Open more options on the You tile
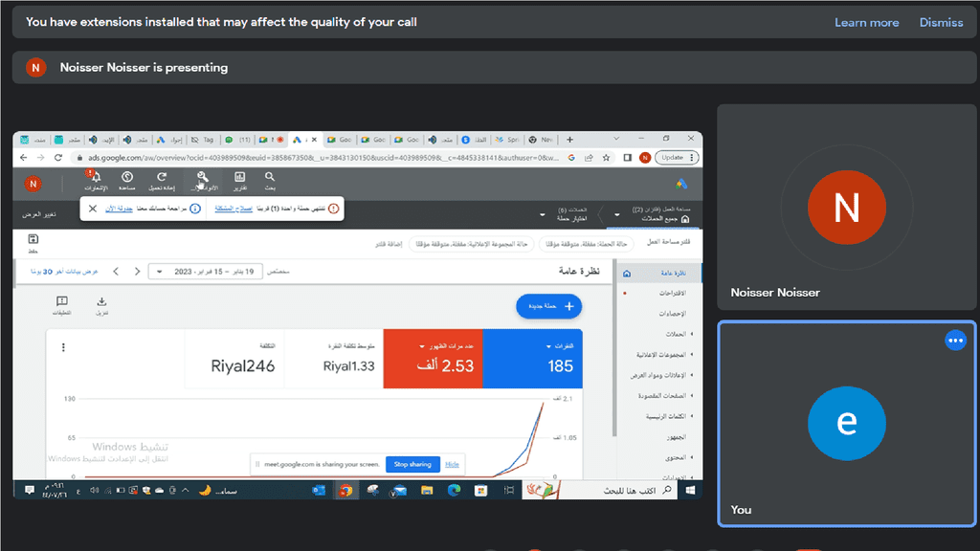This screenshot has height=551, width=980. pos(955,341)
